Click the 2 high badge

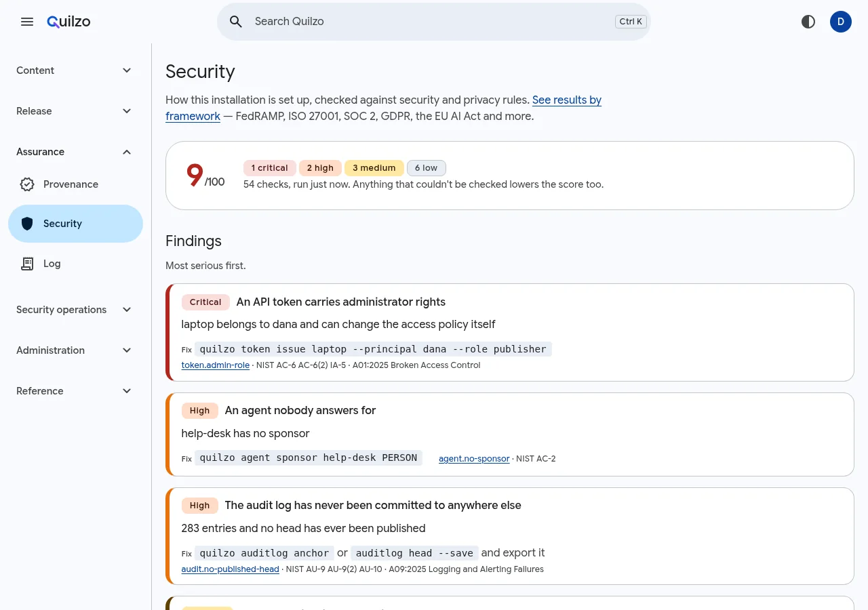point(320,168)
